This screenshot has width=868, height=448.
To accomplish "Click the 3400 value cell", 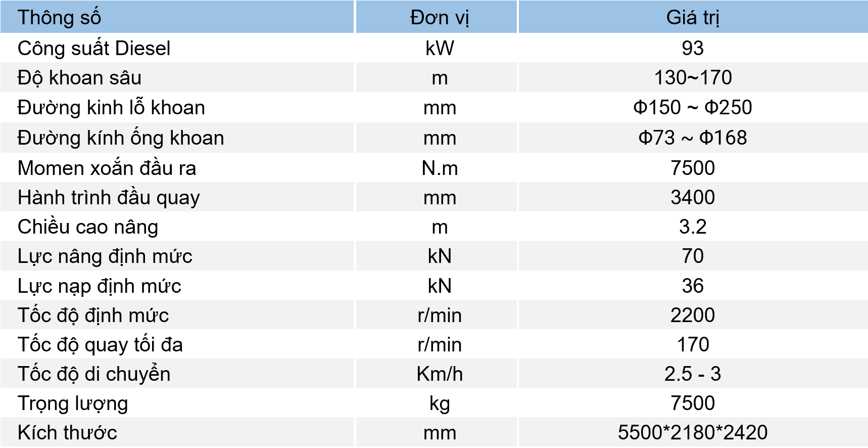I will click(692, 197).
